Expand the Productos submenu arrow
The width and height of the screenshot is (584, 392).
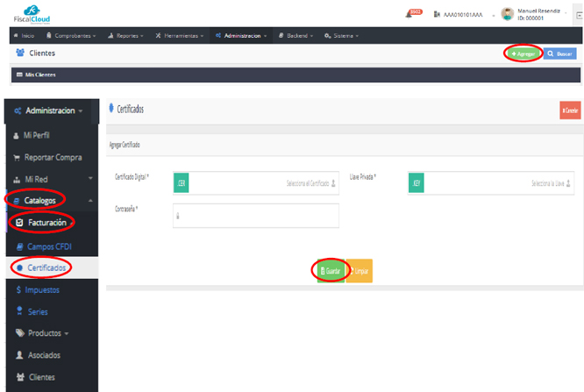(67, 333)
